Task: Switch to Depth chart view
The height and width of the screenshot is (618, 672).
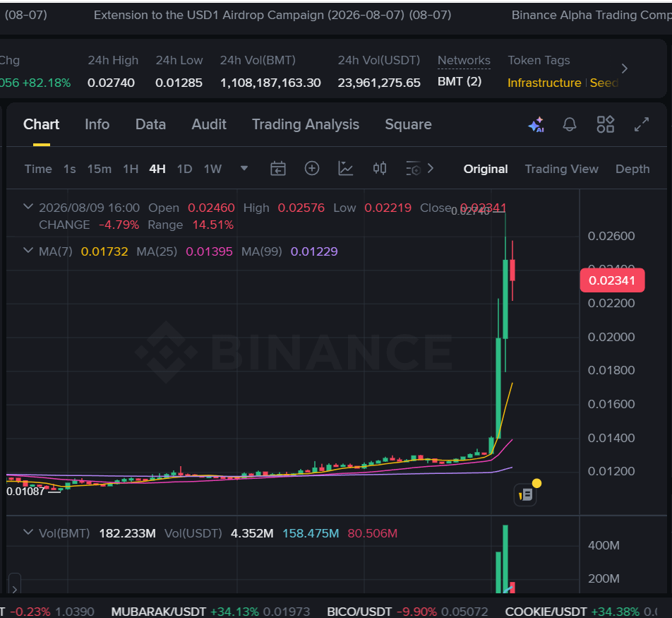Action: pos(632,169)
